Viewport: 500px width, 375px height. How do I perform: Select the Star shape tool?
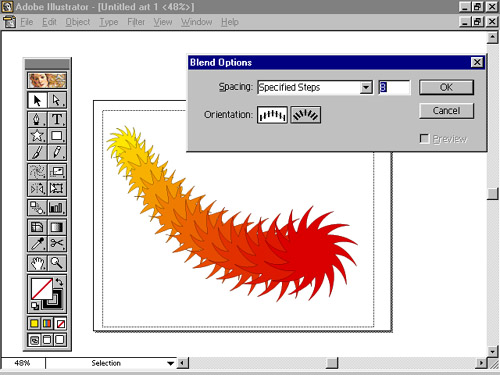click(37, 135)
